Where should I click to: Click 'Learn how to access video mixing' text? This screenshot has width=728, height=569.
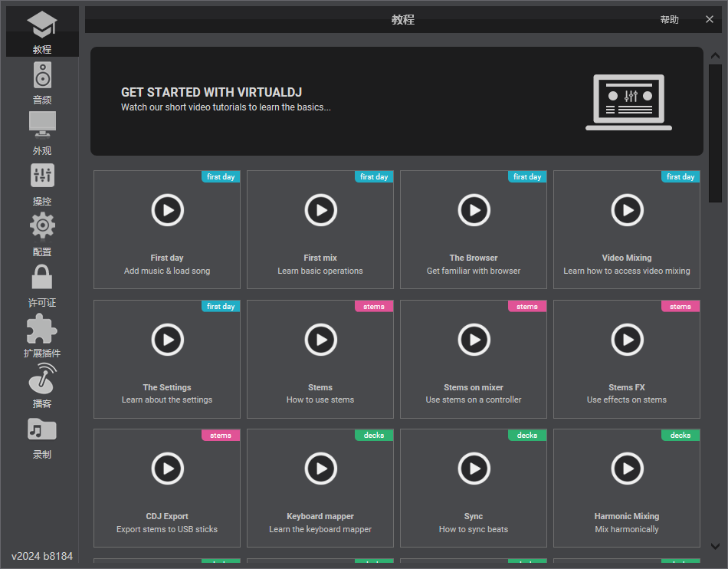(627, 271)
